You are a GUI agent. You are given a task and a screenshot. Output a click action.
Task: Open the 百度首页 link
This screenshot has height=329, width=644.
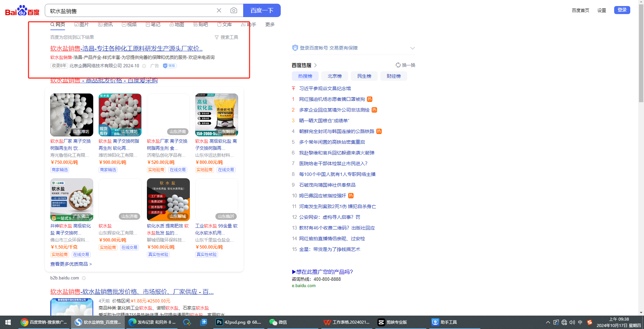coord(581,10)
